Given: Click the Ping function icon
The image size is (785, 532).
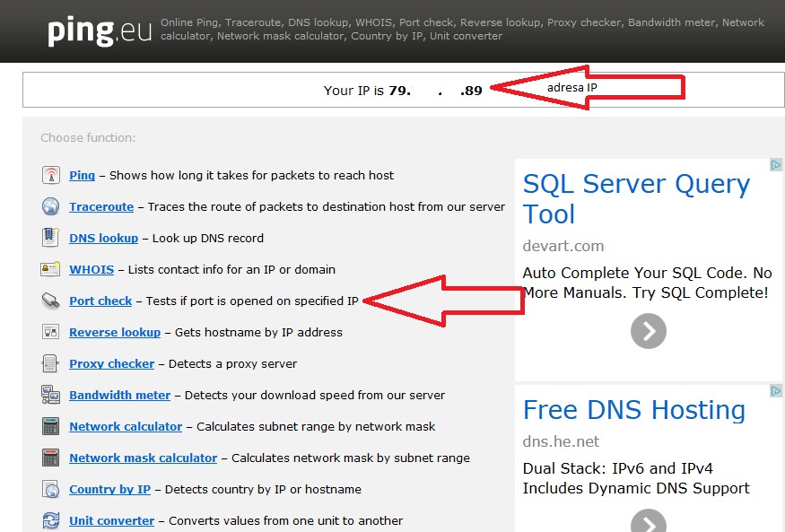Looking at the screenshot, I should 51,175.
